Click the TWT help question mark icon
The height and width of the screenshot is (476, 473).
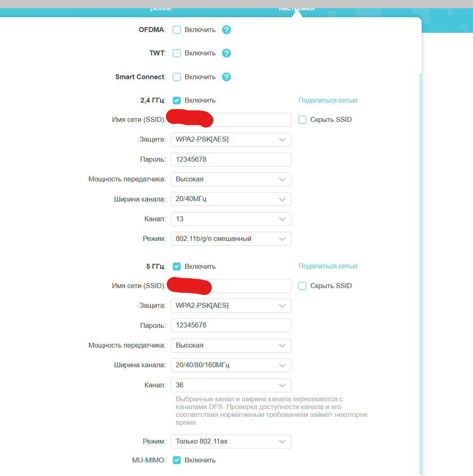pos(226,53)
